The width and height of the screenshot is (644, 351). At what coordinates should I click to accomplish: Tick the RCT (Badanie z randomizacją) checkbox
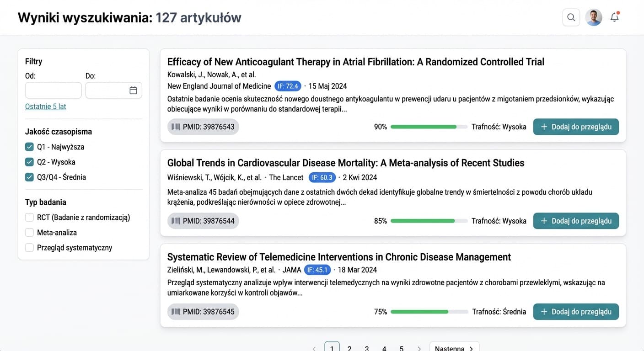[x=29, y=218]
